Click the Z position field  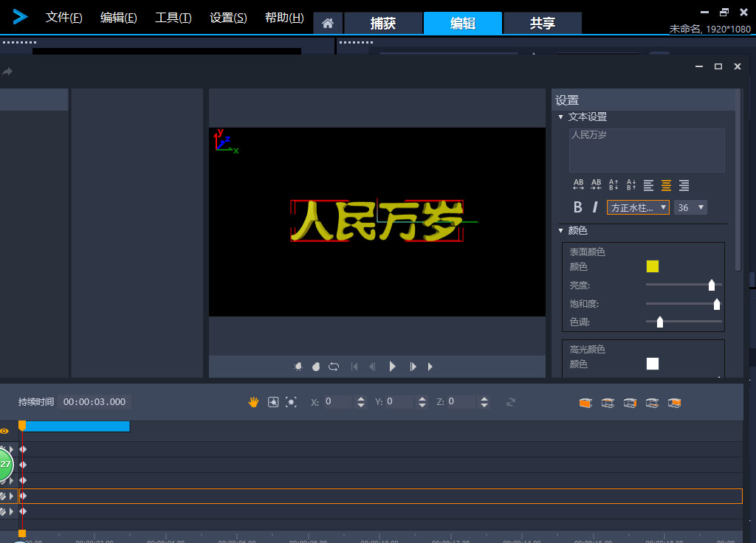pos(461,402)
